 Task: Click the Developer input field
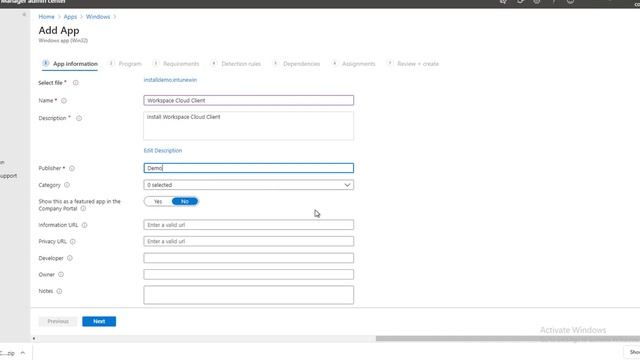(x=249, y=258)
